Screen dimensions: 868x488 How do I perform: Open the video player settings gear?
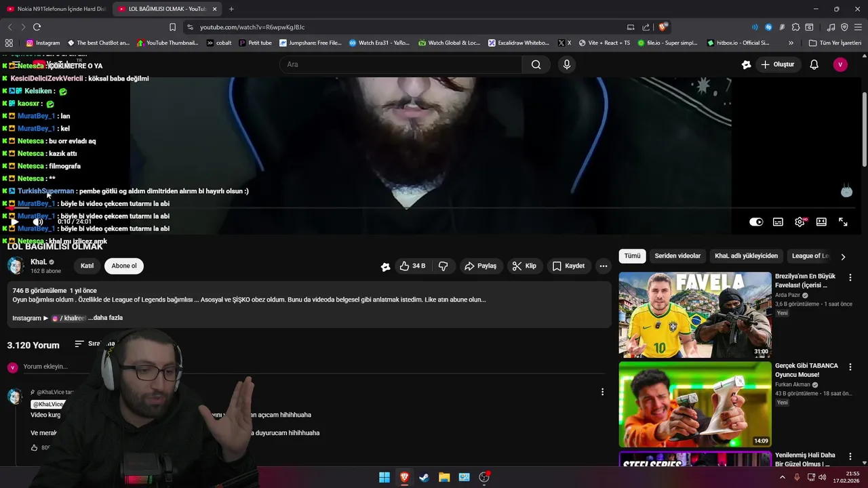pos(800,222)
